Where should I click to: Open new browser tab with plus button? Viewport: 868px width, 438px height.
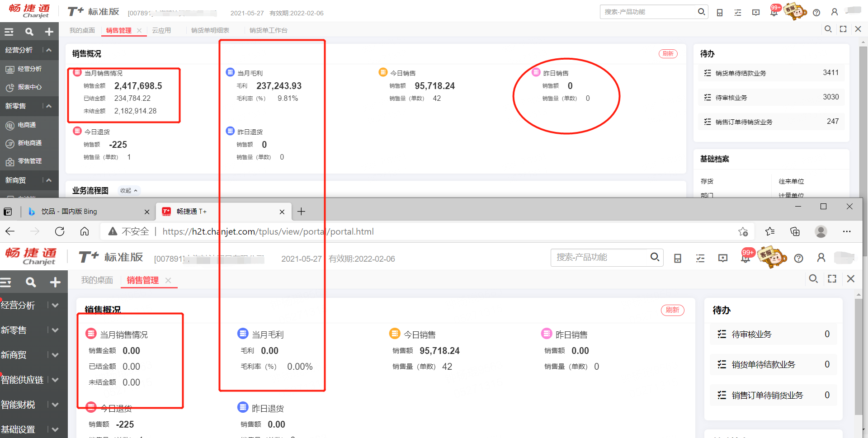pyautogui.click(x=301, y=212)
